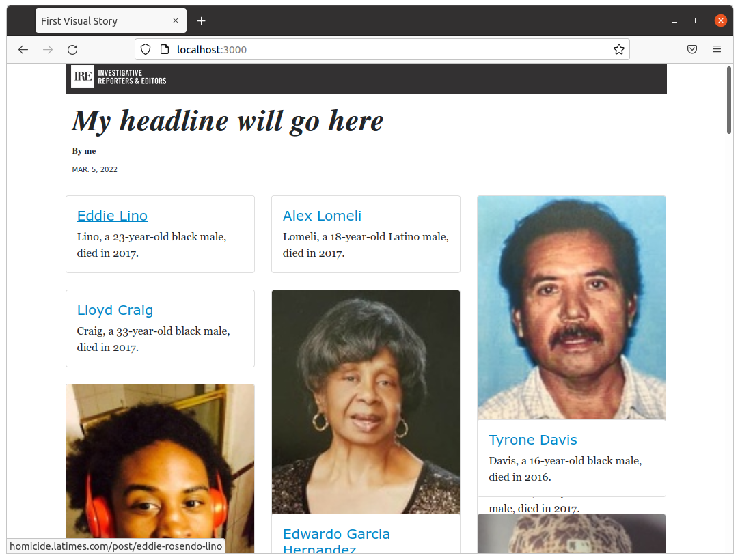Open the Alex Lomeli link

tap(322, 216)
